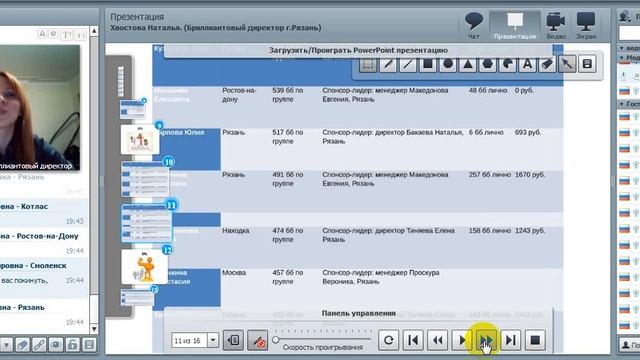Image resolution: width=640 pixels, height=360 pixels.
Task: Switch to the Презентация tab
Action: click(515, 26)
